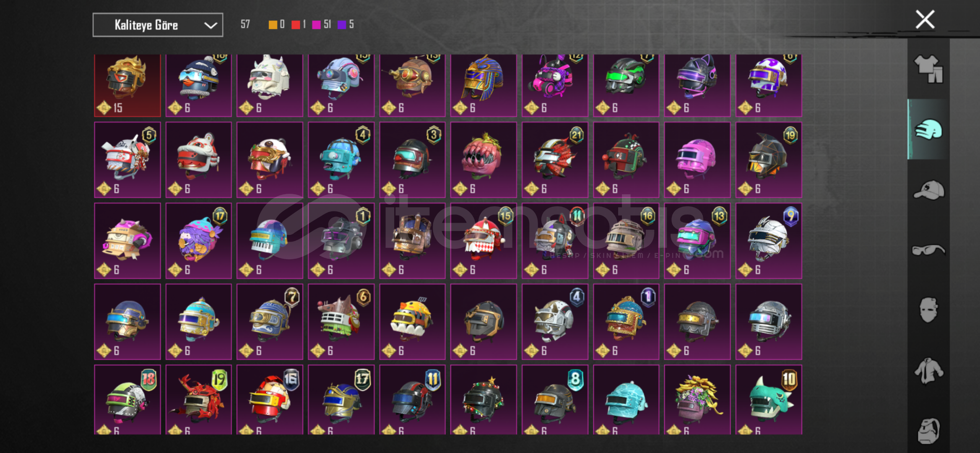Select the helmet category in sidebar
Image resolution: width=980 pixels, height=453 pixels.
click(928, 130)
